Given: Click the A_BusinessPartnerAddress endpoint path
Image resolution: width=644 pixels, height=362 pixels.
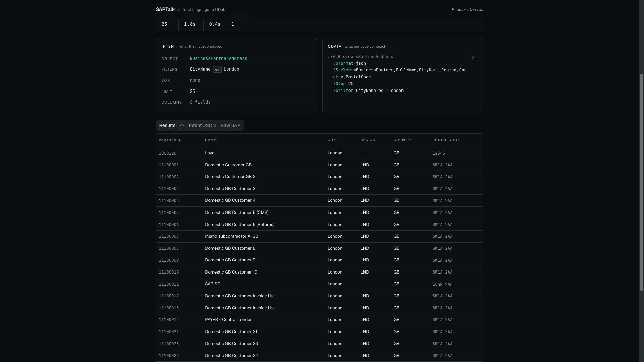Looking at the screenshot, I should 361,57.
